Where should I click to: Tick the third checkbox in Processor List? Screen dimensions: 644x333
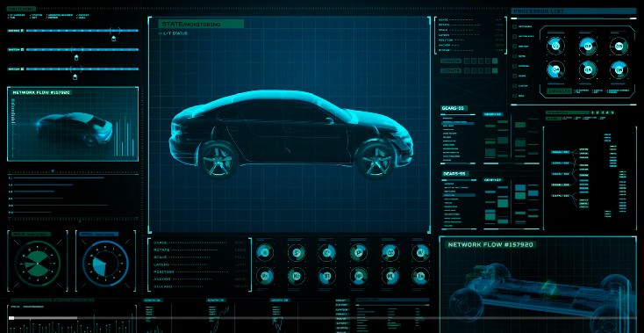pos(514,47)
